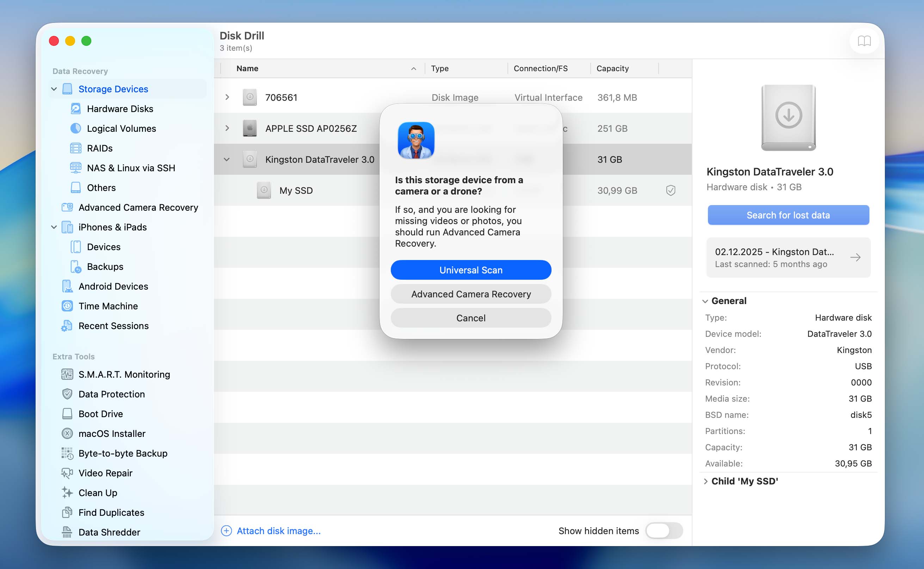The image size is (924, 569).
Task: Click the macOS Installer icon
Action: (x=67, y=433)
